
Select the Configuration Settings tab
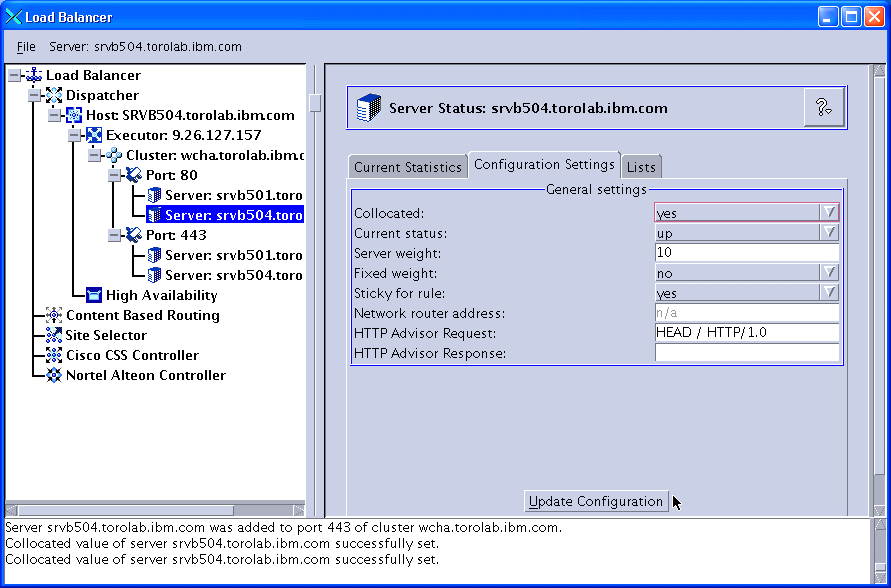[x=544, y=165]
